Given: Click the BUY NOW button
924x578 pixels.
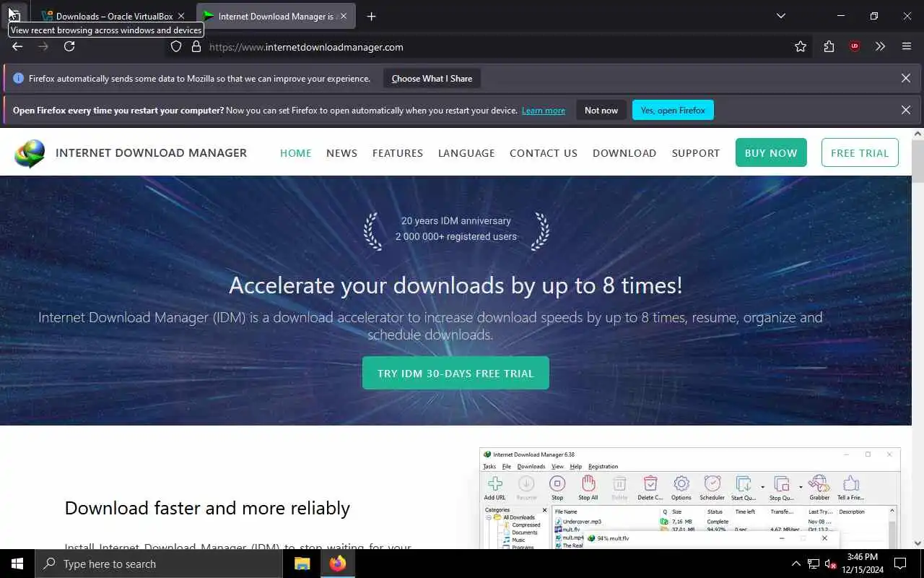Looking at the screenshot, I should coord(771,153).
